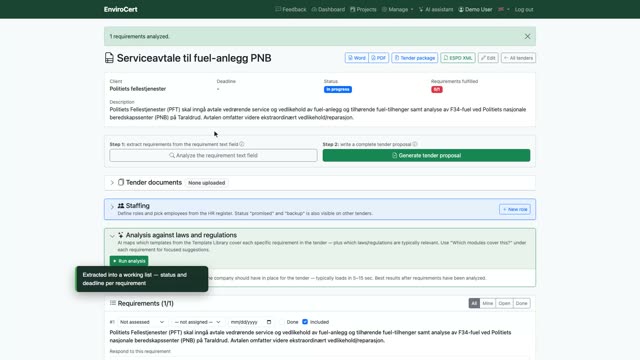Generate tender proposal
This screenshot has width=640, height=360.
[426, 156]
